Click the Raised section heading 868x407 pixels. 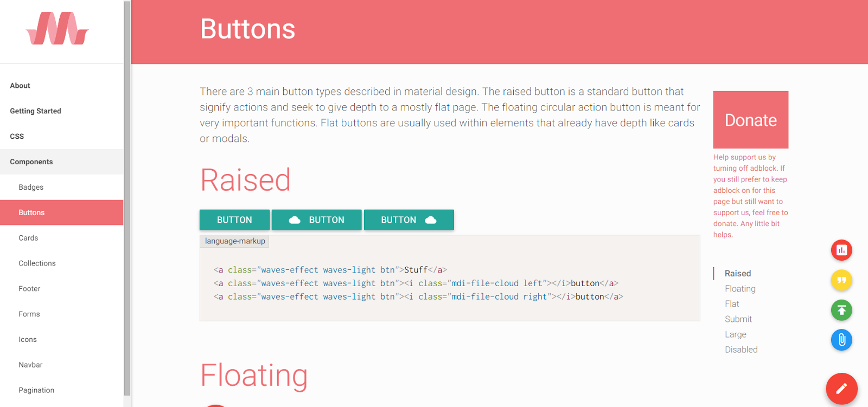tap(245, 180)
